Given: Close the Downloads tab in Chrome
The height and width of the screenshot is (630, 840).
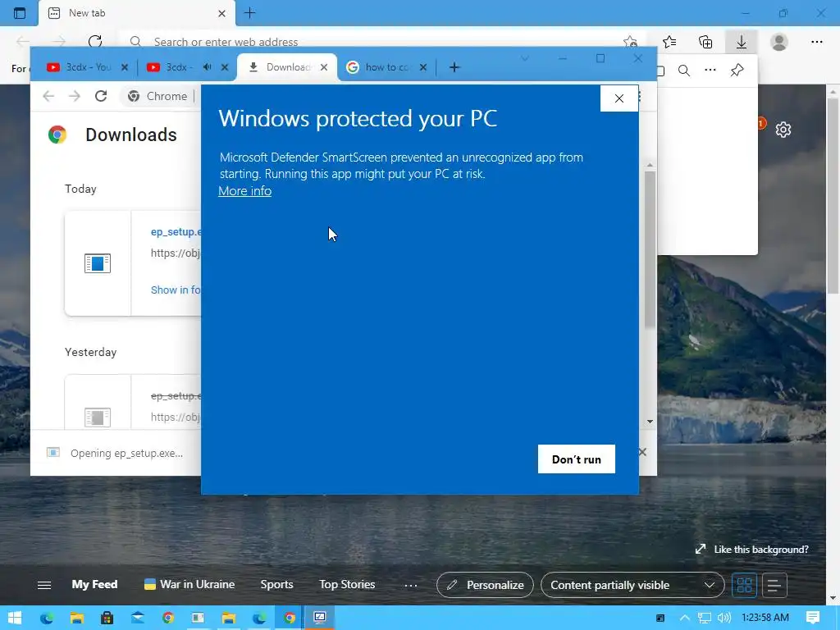Looking at the screenshot, I should 324,67.
